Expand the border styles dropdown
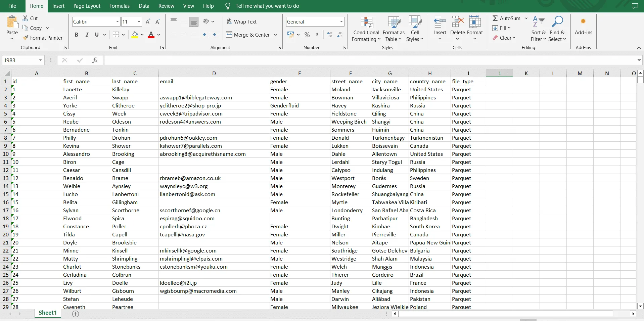 tap(124, 35)
